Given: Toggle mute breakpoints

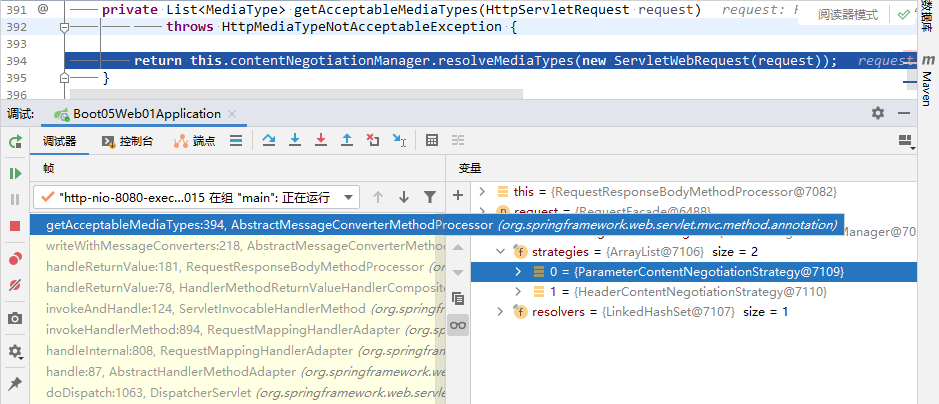Looking at the screenshot, I should click(x=15, y=285).
